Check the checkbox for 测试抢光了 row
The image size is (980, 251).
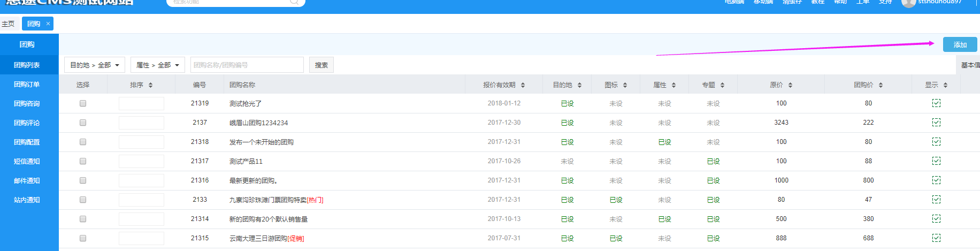point(83,103)
